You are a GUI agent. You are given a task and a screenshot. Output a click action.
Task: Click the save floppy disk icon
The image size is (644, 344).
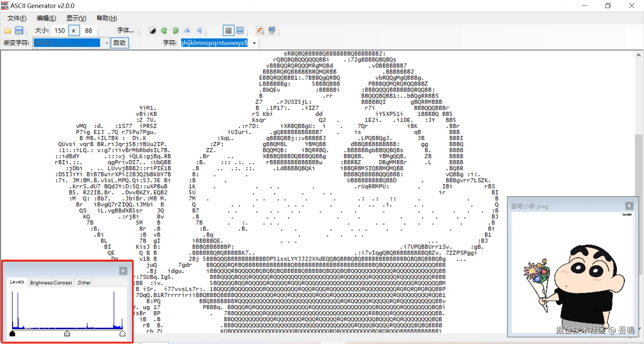19,31
